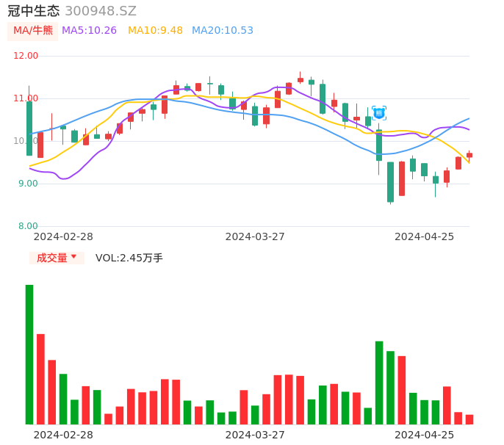Click the 2024-02-28 date label under the price chart
The height and width of the screenshot is (445, 504).
click(63, 236)
